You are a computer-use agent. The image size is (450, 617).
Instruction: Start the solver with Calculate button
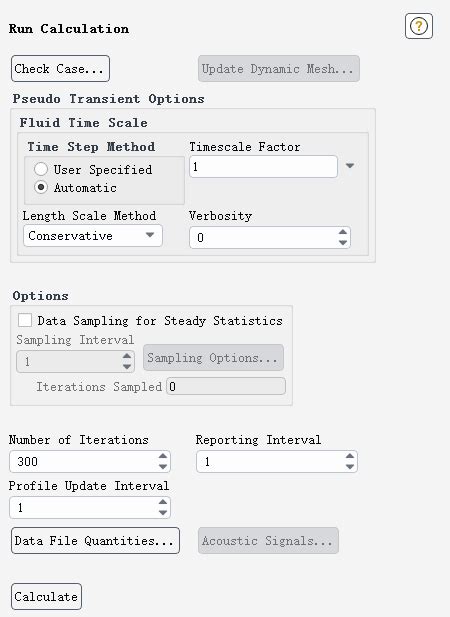point(46,597)
